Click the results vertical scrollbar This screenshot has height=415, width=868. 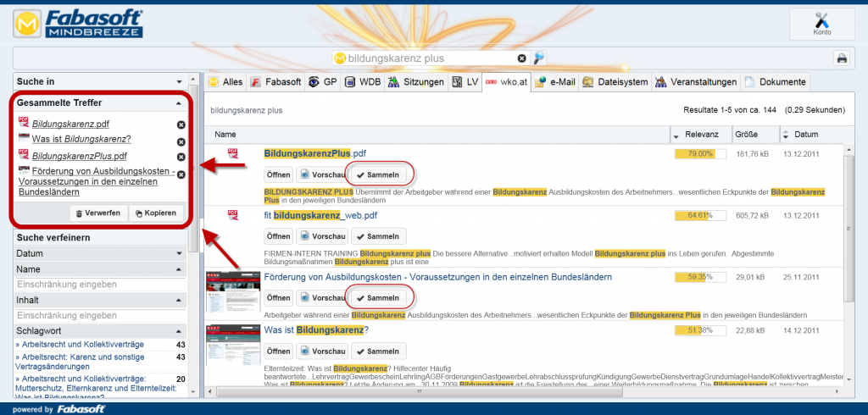848,227
